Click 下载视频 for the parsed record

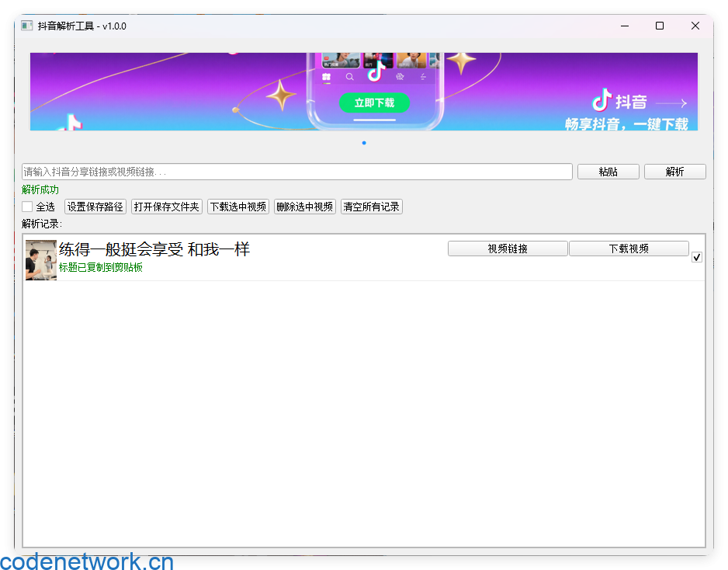pyautogui.click(x=629, y=249)
